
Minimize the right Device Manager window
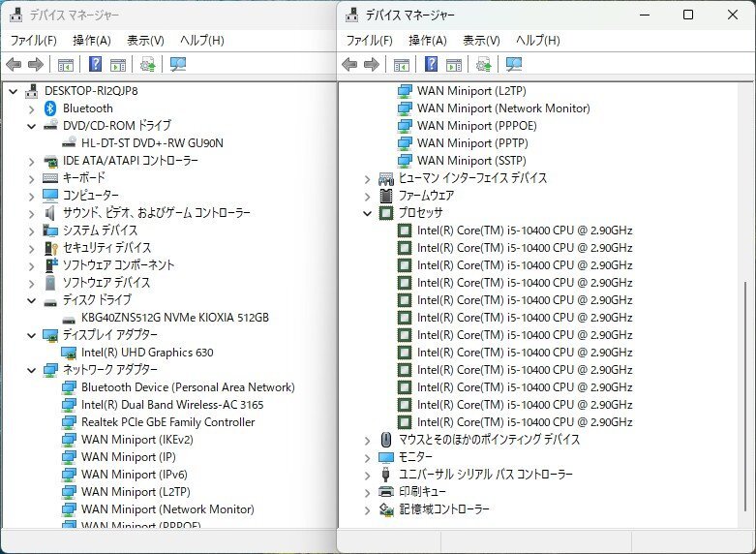pyautogui.click(x=645, y=15)
